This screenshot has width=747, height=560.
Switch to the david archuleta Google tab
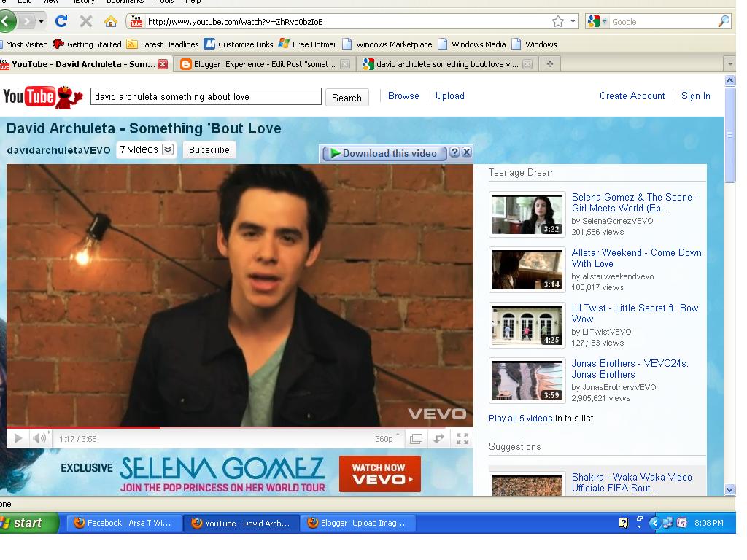click(x=447, y=64)
